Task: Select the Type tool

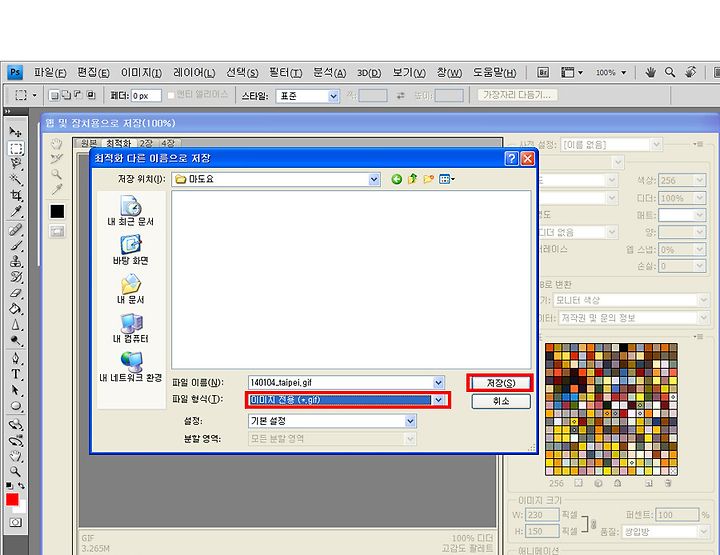Action: (16, 374)
